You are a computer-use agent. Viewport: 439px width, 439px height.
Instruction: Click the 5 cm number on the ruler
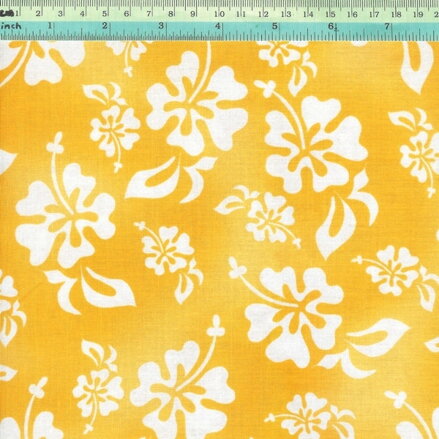(x=105, y=14)
